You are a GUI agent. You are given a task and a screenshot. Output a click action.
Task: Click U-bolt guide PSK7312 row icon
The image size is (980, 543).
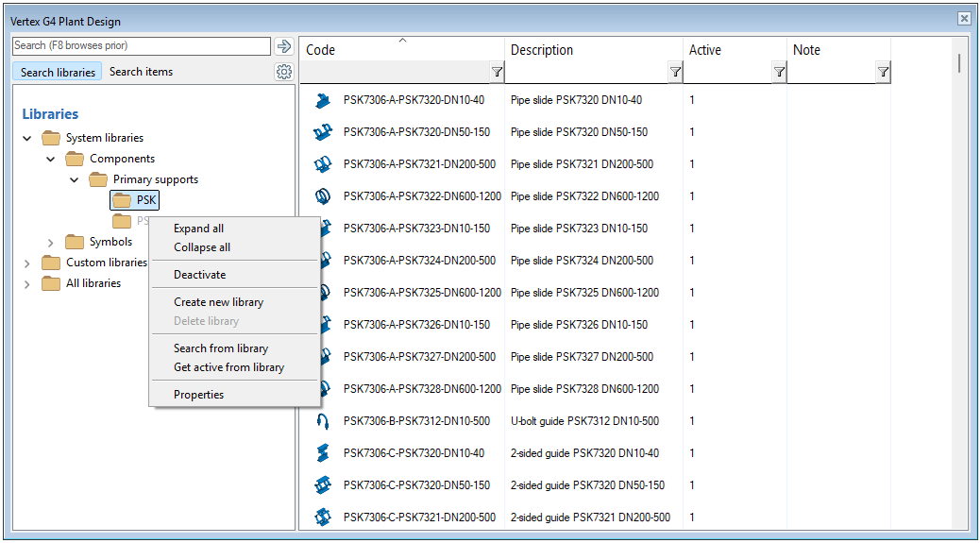coord(323,421)
